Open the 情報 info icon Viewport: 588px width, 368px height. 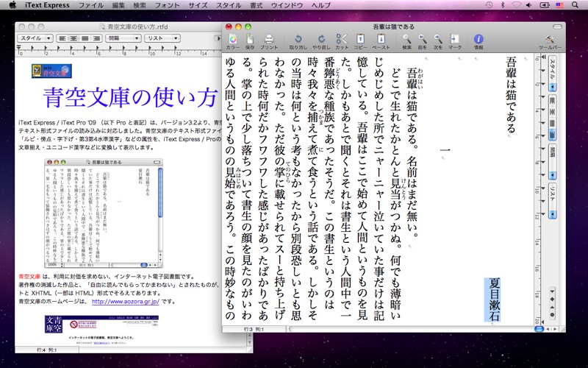click(478, 39)
